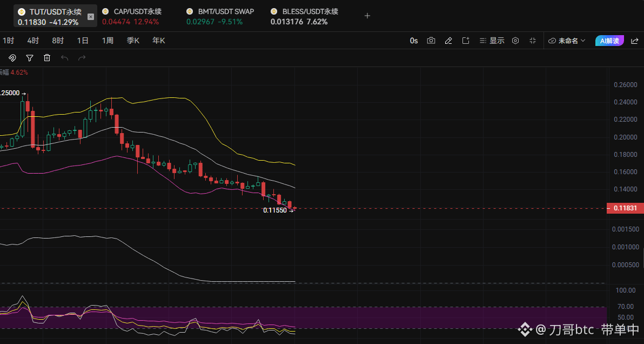This screenshot has width=644, height=344.
Task: Click the AI解读 button
Action: pyautogui.click(x=609, y=41)
